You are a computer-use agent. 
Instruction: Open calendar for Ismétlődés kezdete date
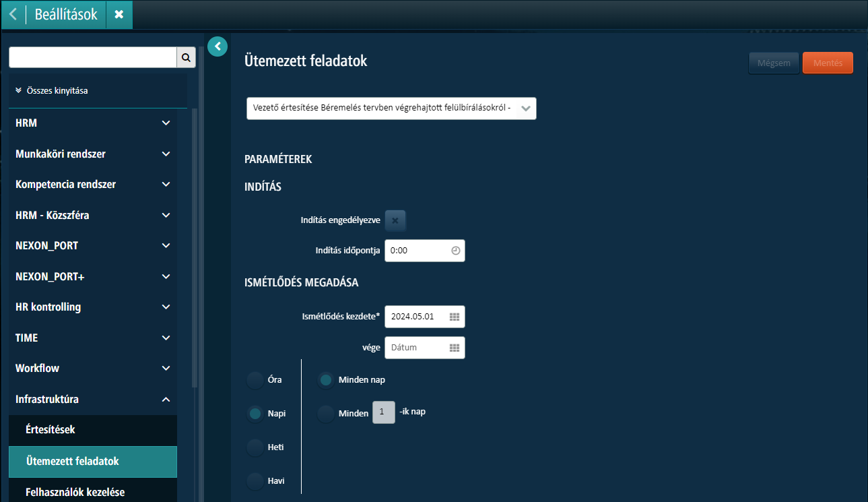click(455, 317)
